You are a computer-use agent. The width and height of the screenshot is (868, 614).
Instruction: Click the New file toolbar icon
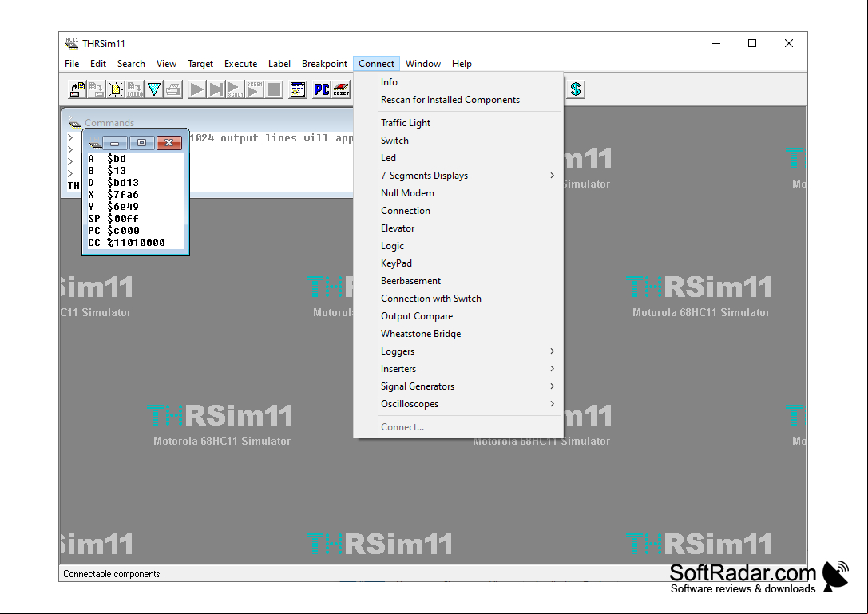pos(116,89)
